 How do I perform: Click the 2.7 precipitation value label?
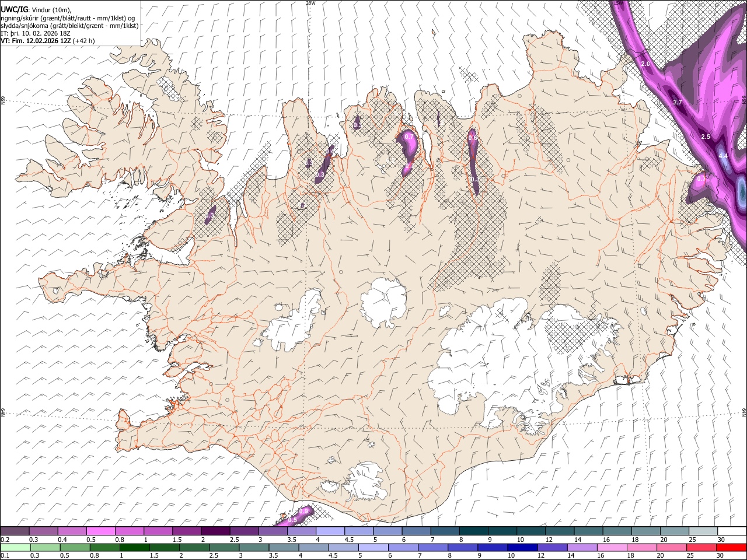pyautogui.click(x=678, y=102)
